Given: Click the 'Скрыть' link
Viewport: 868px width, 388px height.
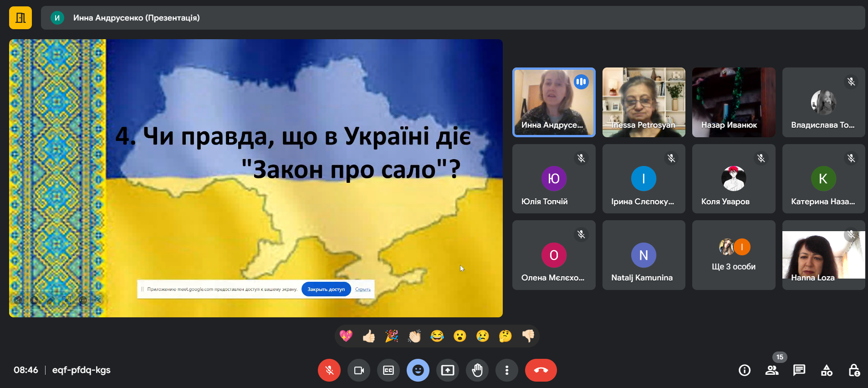Looking at the screenshot, I should click(363, 290).
